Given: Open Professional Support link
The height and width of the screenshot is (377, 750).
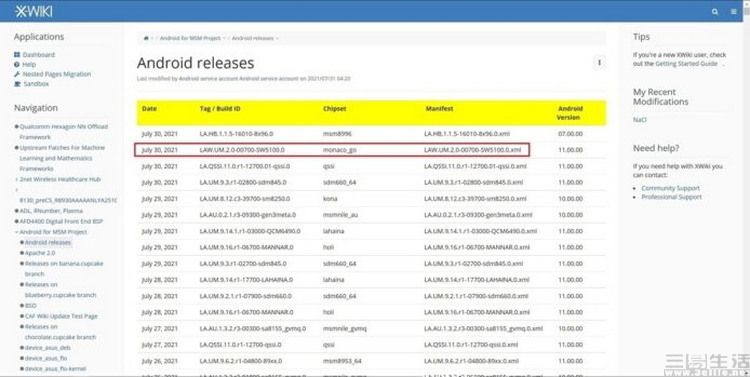Looking at the screenshot, I should [672, 197].
